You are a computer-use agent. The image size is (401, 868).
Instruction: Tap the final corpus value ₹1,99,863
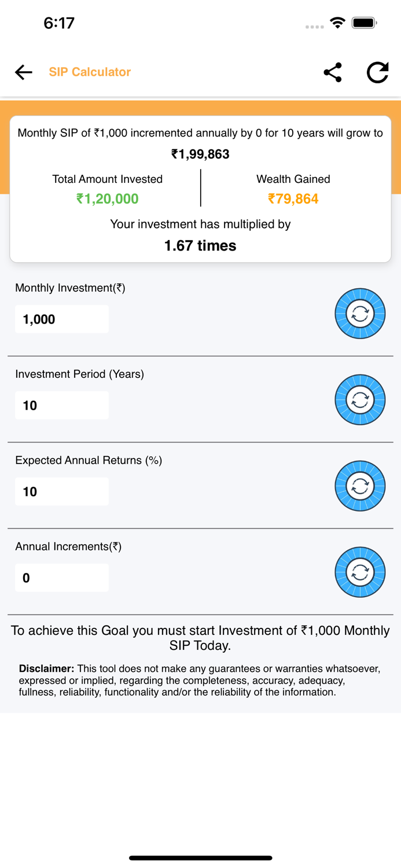point(200,154)
